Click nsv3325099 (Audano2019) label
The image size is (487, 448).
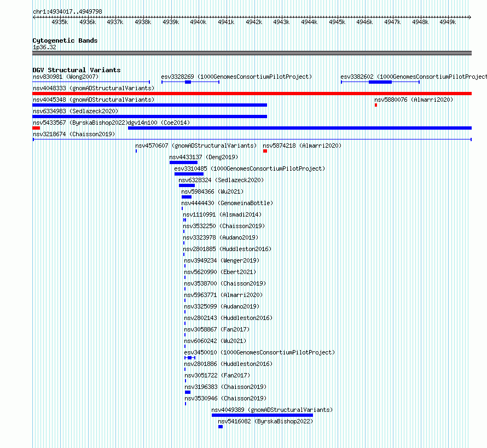[222, 306]
